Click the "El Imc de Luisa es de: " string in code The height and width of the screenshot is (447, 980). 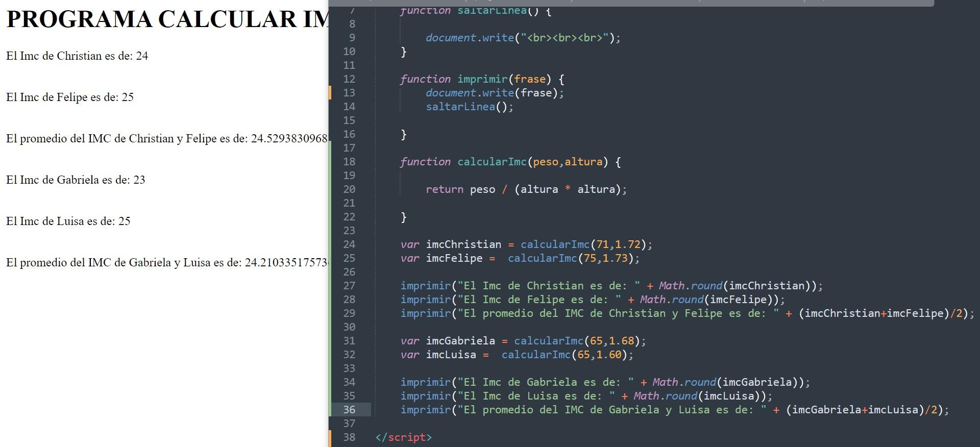point(536,396)
